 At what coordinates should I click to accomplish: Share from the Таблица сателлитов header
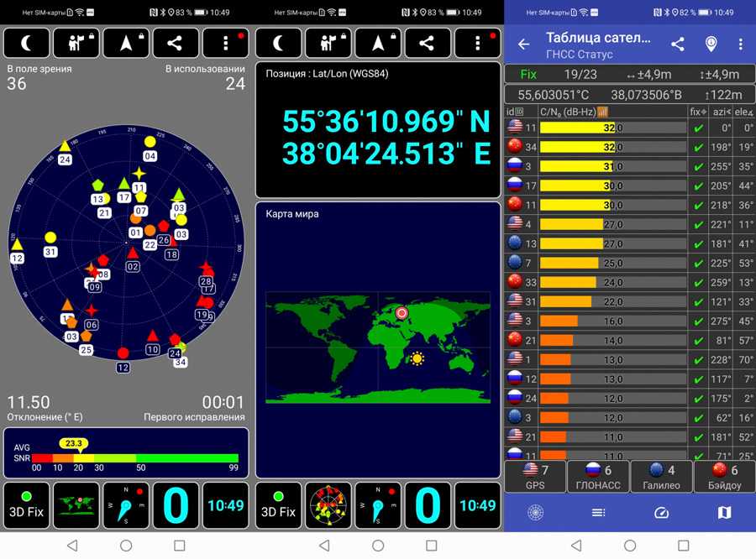coord(677,44)
